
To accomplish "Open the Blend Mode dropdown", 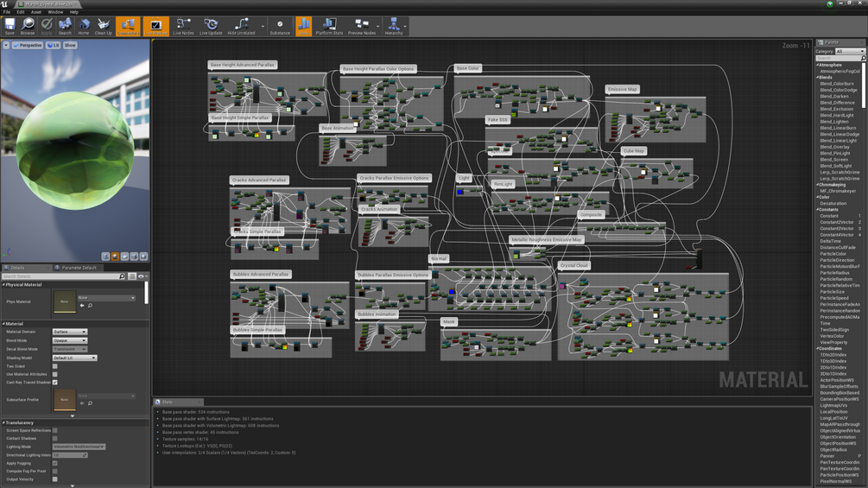I will [70, 340].
